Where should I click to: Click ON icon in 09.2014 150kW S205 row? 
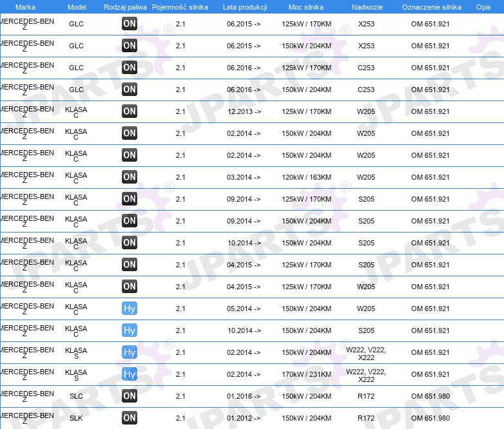click(130, 221)
